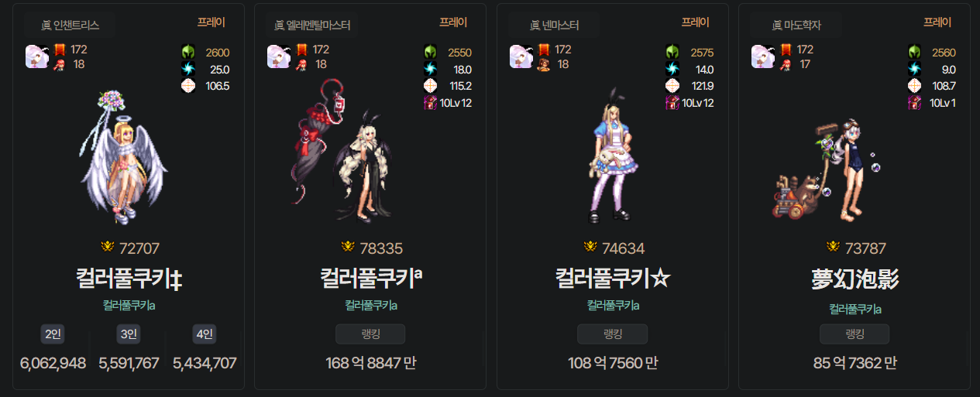
Task: Select the 2인 party size tab
Action: (53, 334)
